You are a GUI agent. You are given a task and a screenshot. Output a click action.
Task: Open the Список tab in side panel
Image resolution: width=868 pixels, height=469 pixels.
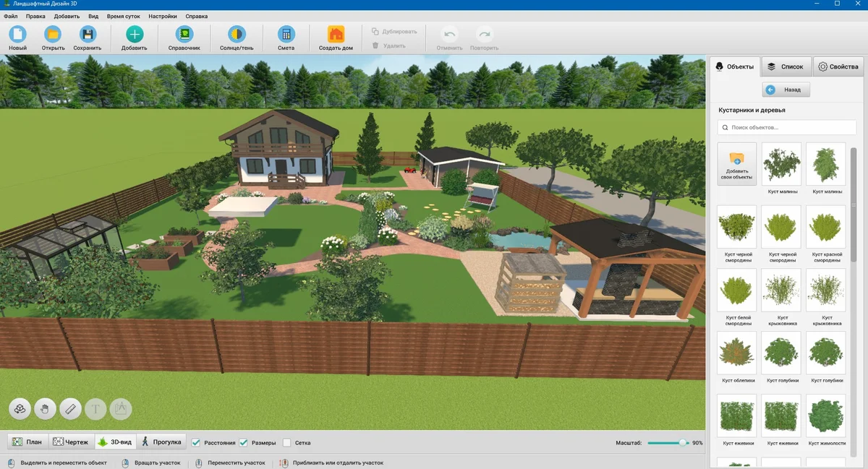(x=786, y=66)
